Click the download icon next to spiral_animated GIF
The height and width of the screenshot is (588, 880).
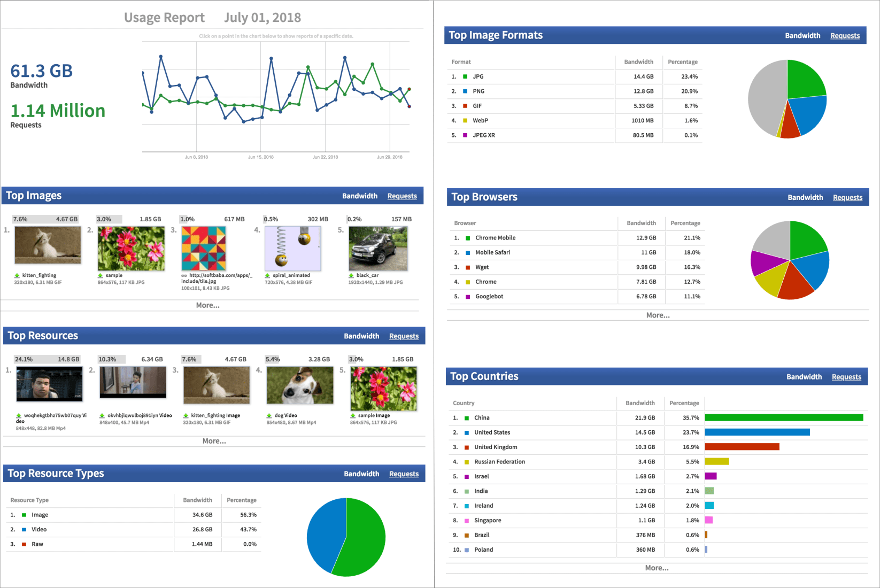[x=267, y=275]
